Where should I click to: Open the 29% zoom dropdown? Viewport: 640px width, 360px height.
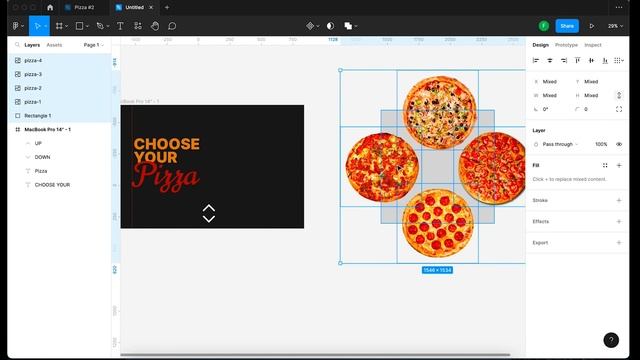(x=616, y=26)
